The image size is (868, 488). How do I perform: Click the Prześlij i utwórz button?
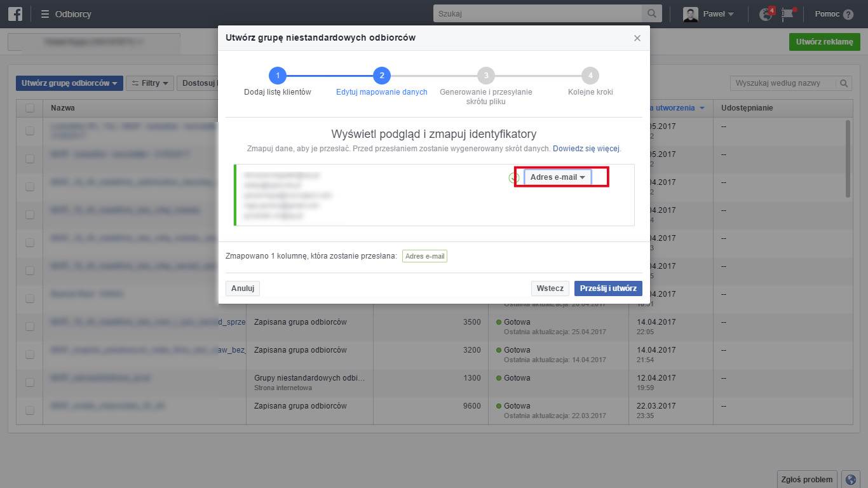607,288
